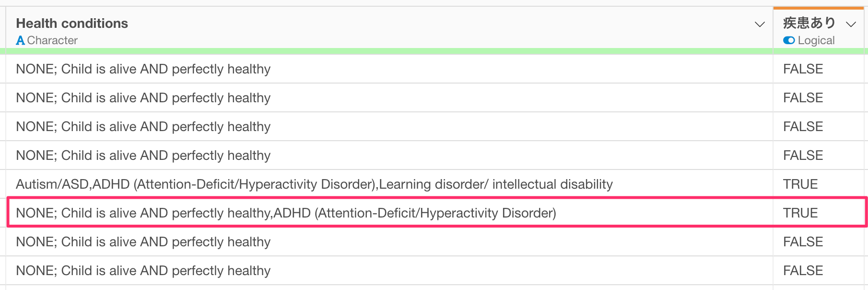868x290 pixels.
Task: Select the first row NONE healthy cell
Action: tap(389, 69)
